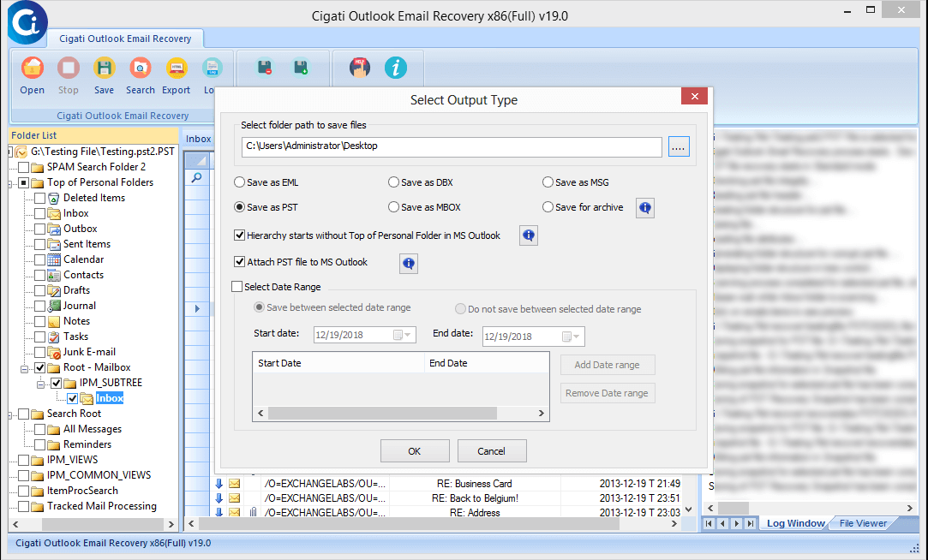
Task: Click the Start Date column header
Action: pyautogui.click(x=338, y=363)
